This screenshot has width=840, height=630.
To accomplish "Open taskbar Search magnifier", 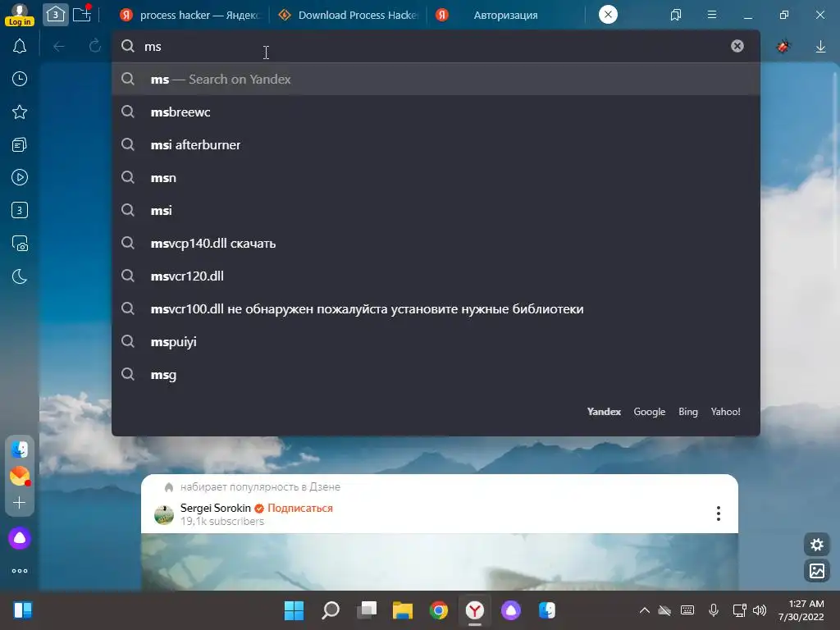I will coord(330,610).
